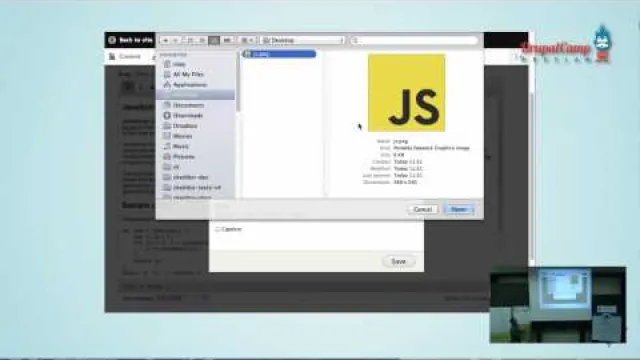Open the Desktop location dropdown

tap(302, 40)
